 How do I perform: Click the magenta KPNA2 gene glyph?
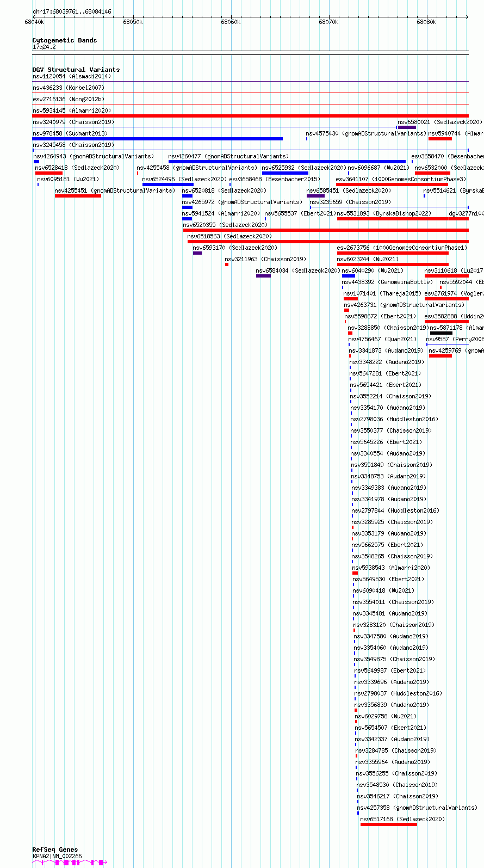[70, 863]
